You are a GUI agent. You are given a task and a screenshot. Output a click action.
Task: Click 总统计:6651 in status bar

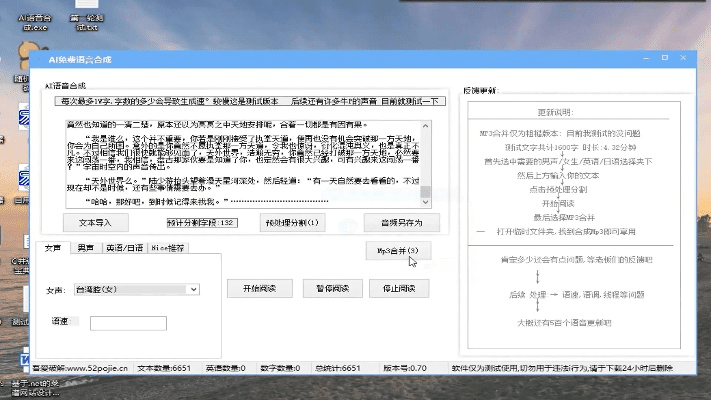tap(338, 368)
